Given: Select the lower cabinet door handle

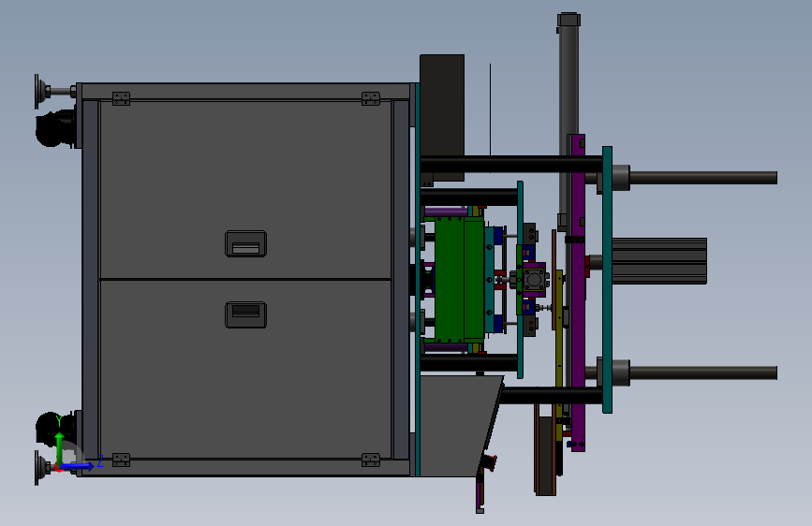Looking at the screenshot, I should (x=245, y=314).
